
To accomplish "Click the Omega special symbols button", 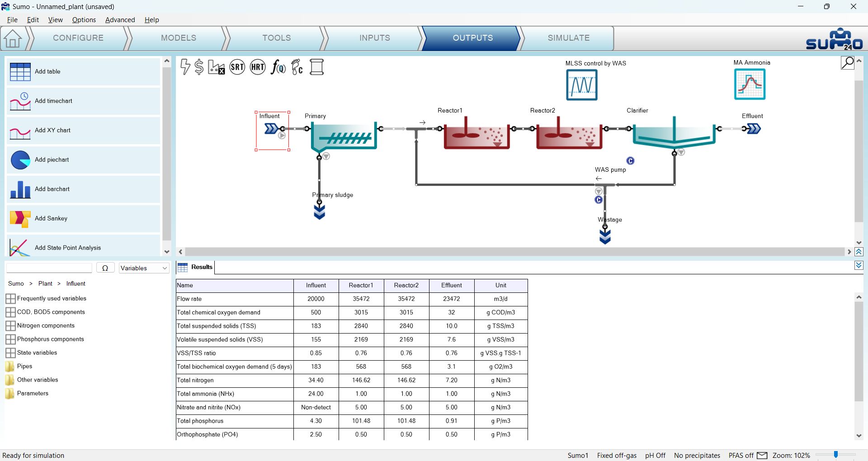I will coord(105,268).
